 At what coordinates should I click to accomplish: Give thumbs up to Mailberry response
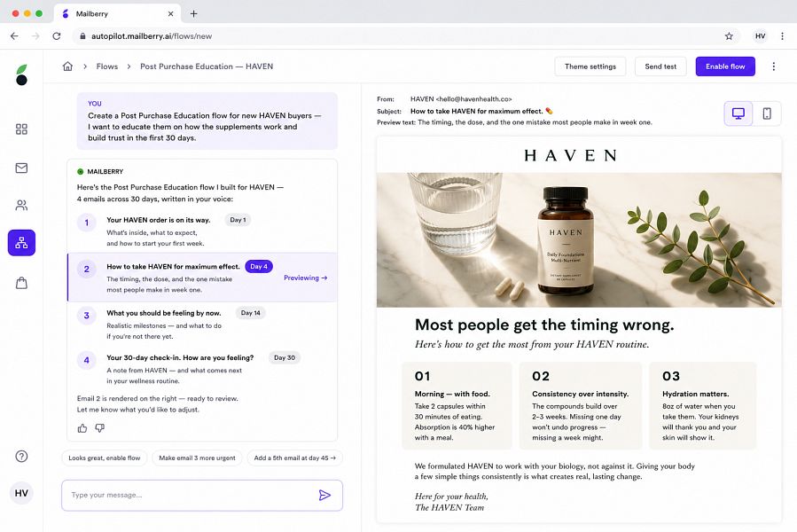coord(82,428)
